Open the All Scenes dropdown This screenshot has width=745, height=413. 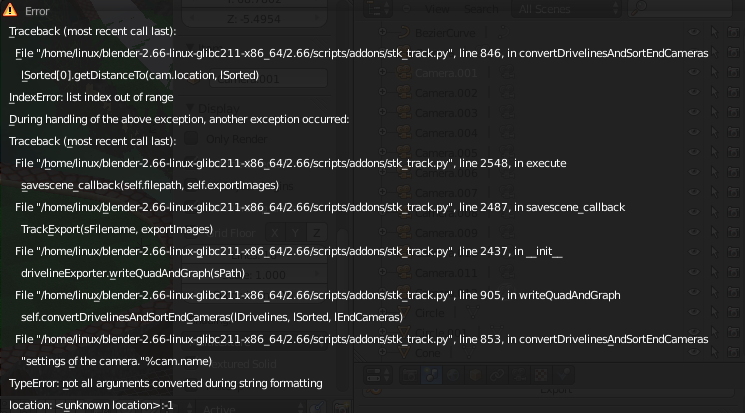pos(558,10)
